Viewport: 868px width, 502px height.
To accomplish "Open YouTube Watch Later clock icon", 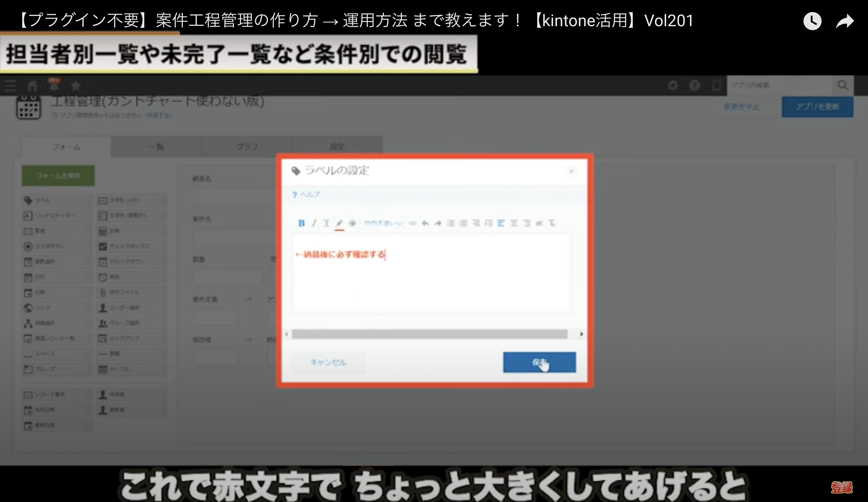I will [812, 21].
